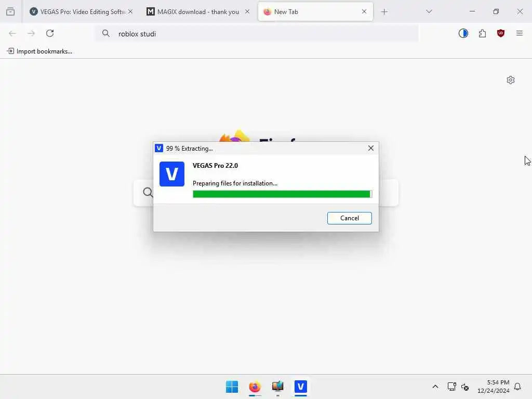This screenshot has height=399, width=532.
Task: Open the network status tray icon
Action: (451, 387)
